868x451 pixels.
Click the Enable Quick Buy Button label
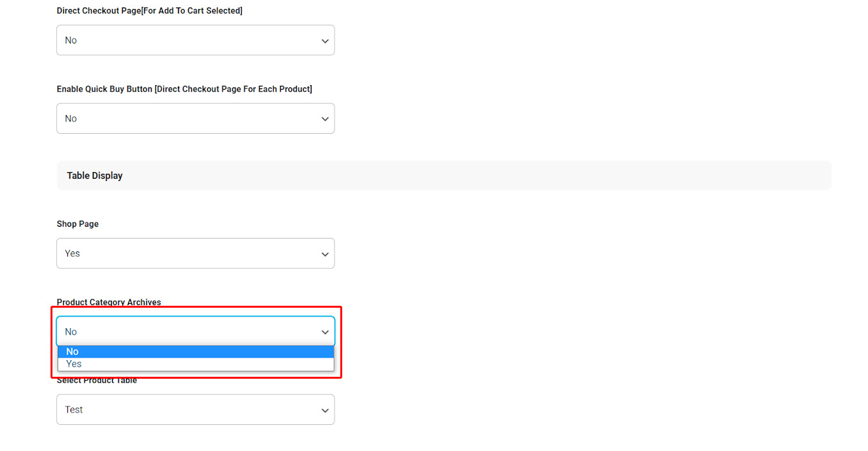point(184,89)
